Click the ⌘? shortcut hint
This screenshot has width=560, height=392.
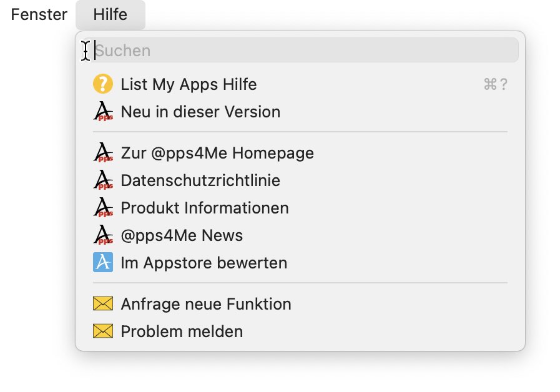(x=495, y=85)
